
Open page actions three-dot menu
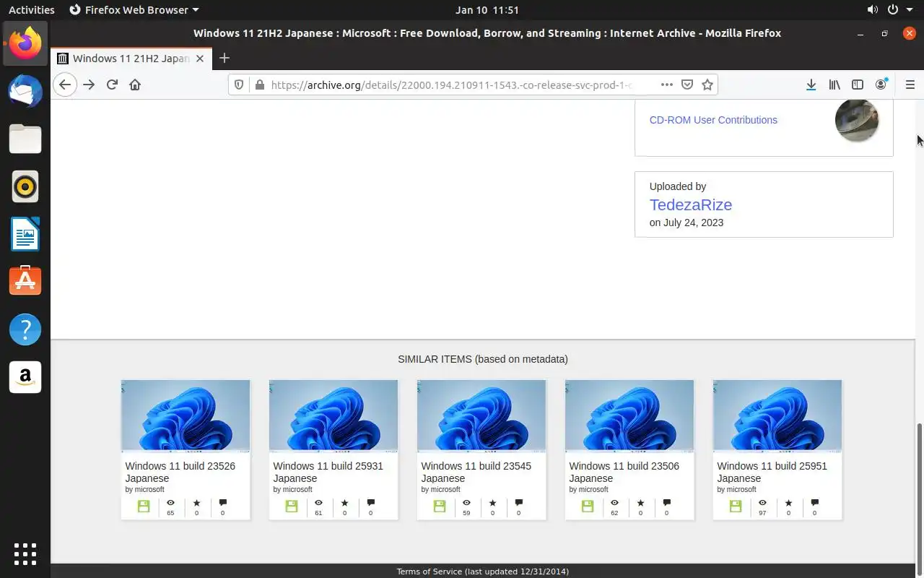pos(667,85)
